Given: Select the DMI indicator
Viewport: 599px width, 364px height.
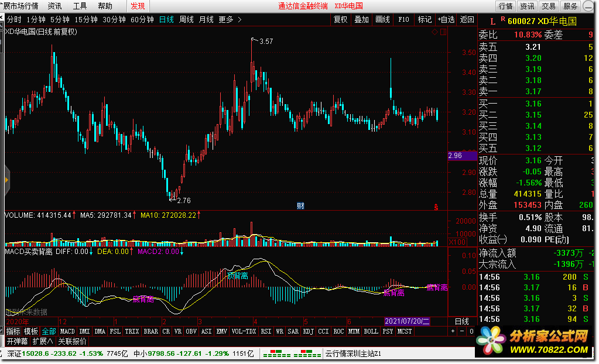Looking at the screenshot, I should tap(84, 331).
